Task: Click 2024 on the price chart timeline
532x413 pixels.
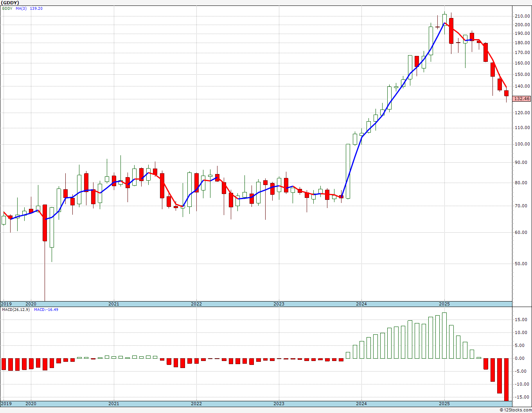Action: click(361, 304)
